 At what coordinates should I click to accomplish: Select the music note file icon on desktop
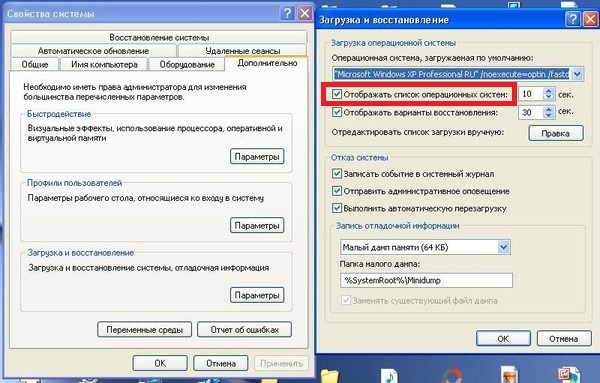point(389,376)
